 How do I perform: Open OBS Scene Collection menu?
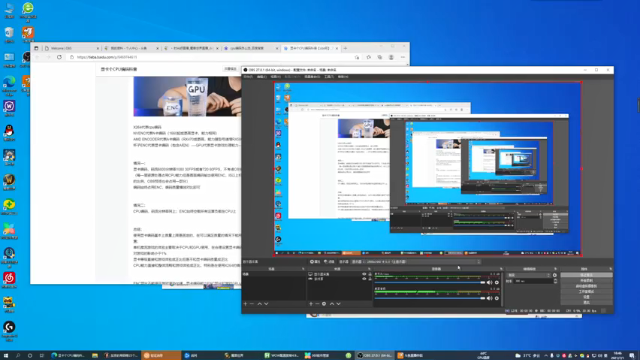point(312,77)
